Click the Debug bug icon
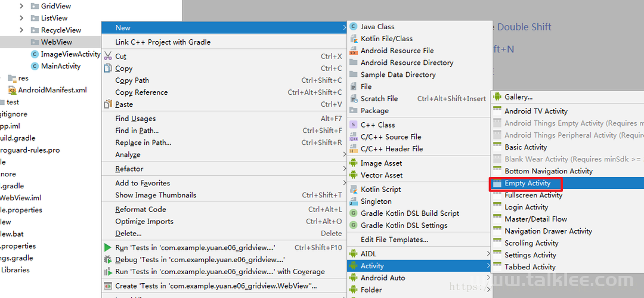 pos(108,259)
